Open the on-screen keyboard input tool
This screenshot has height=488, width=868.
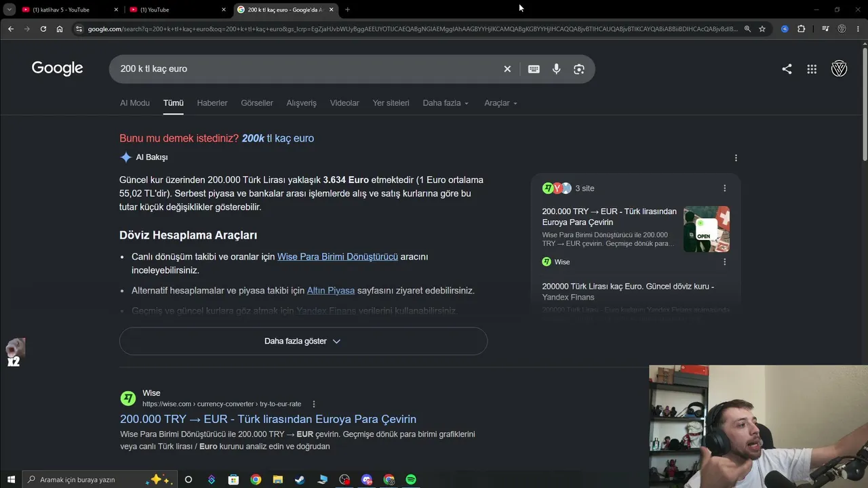pos(534,69)
